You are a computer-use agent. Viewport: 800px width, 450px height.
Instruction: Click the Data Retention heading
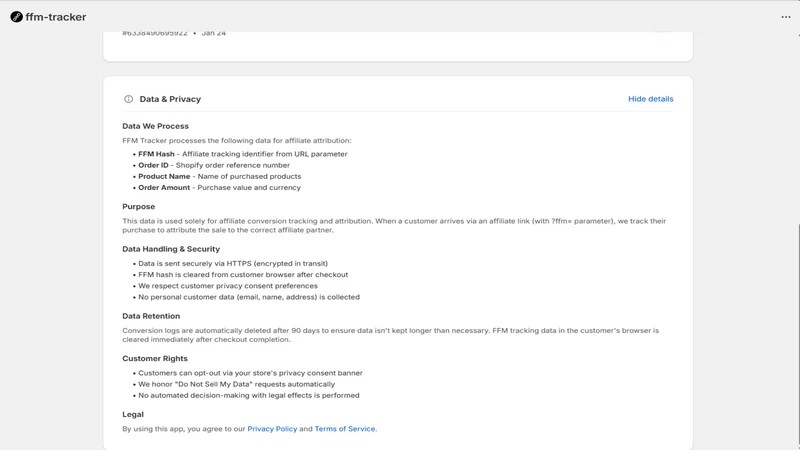click(151, 316)
